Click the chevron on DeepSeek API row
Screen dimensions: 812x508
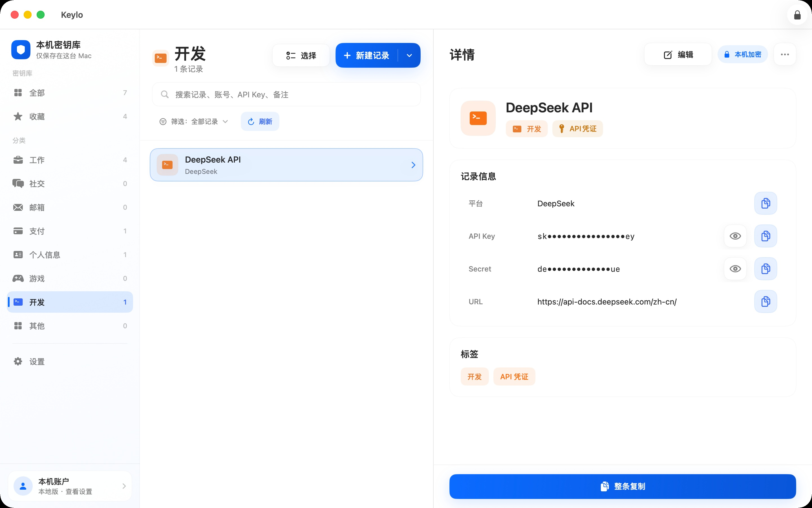[413, 165]
